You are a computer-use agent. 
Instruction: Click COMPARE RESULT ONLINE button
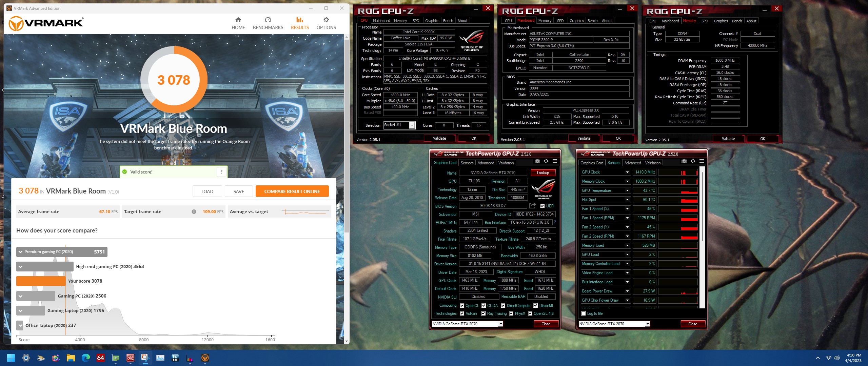292,191
